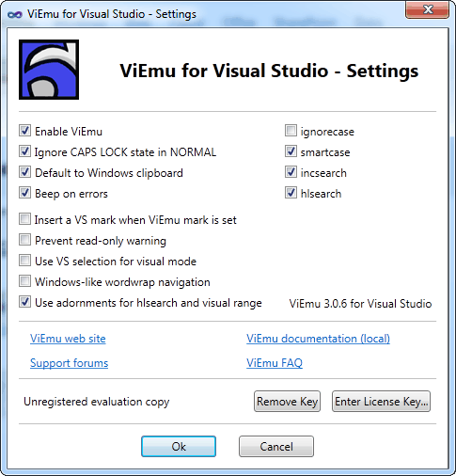Image resolution: width=456 pixels, height=476 pixels.
Task: Visit the Support forums link
Action: pyautogui.click(x=69, y=363)
